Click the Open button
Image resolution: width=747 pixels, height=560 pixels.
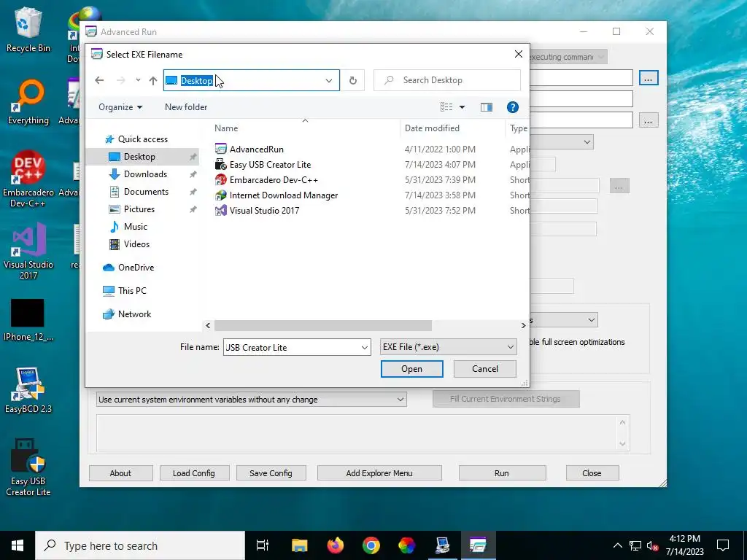coord(411,369)
